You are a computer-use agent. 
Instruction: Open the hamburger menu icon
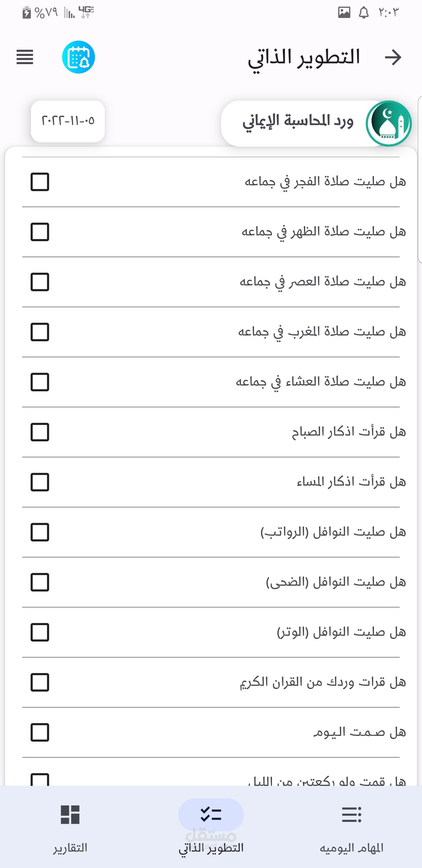[x=25, y=57]
